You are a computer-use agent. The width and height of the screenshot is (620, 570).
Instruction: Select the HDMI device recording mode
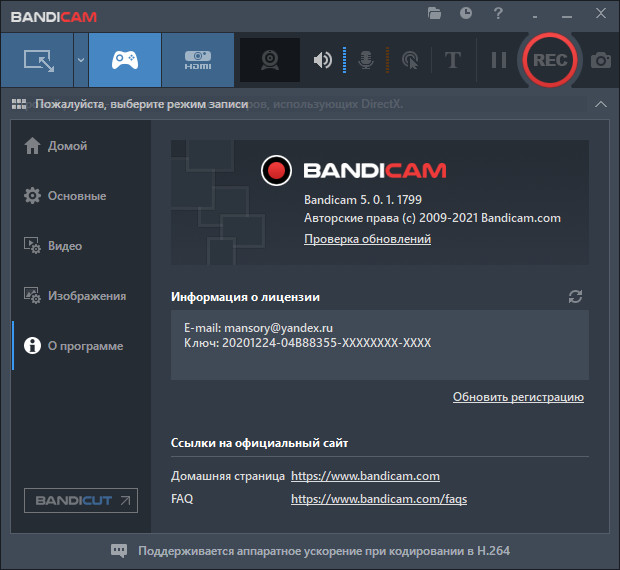198,60
